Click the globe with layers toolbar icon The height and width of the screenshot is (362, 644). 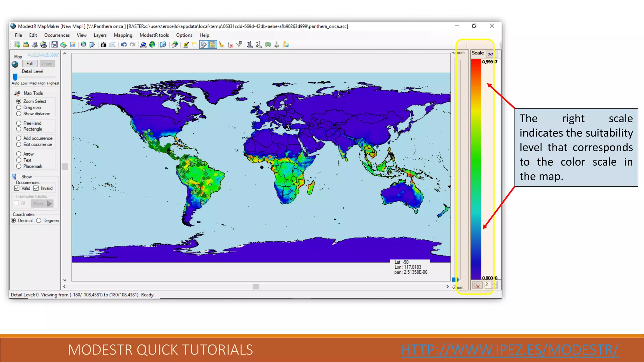(x=175, y=45)
